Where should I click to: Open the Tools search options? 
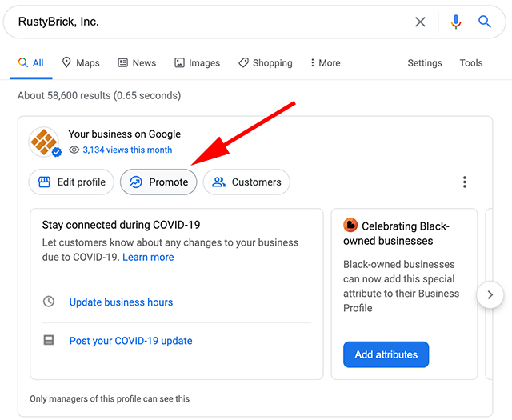470,63
